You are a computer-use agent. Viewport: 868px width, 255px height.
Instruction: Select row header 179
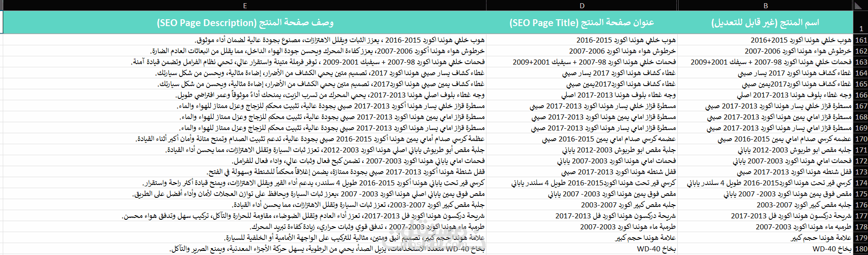(x=860, y=238)
